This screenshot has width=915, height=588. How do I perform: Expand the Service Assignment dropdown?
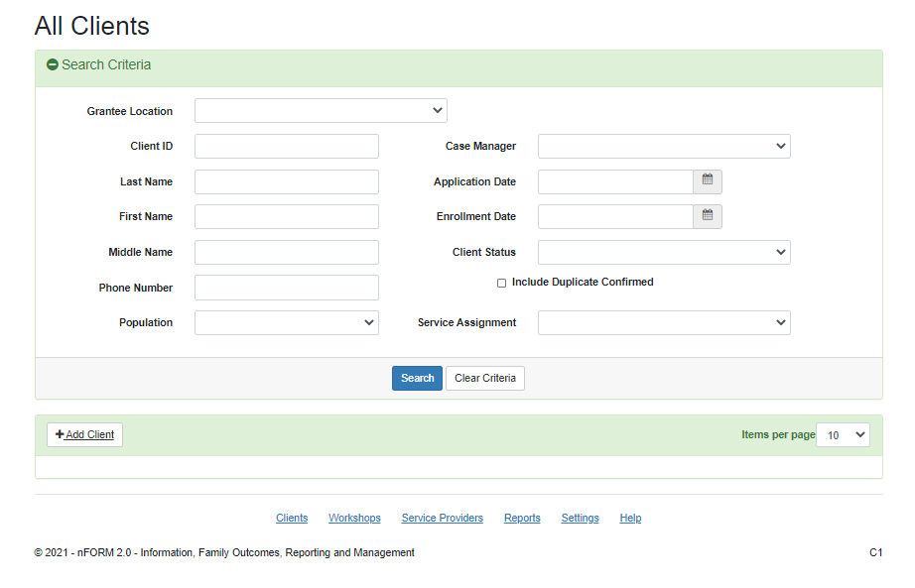point(663,322)
